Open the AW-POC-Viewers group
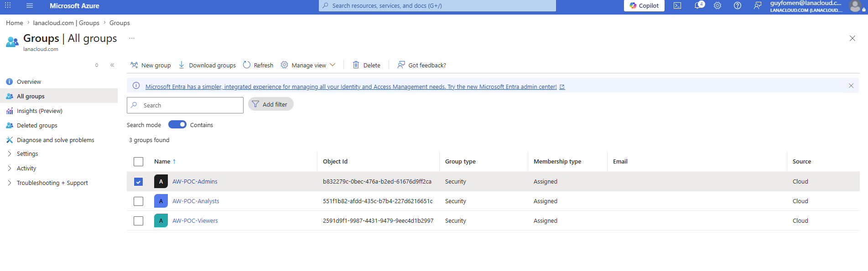This screenshot has height=271, width=868. tap(195, 220)
